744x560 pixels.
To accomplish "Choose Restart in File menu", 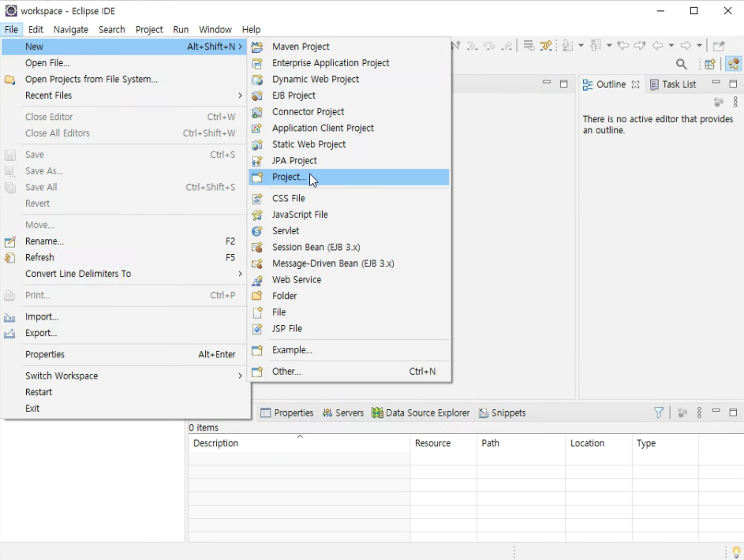I will point(125,392).
